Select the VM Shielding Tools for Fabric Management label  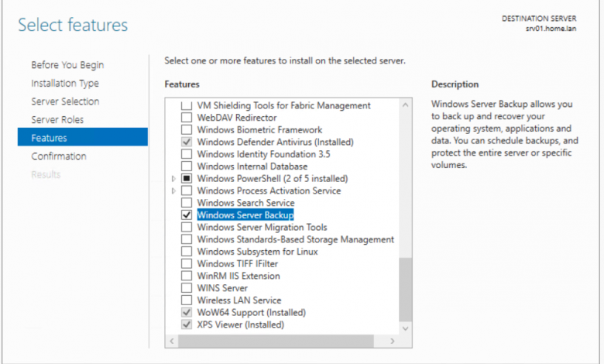click(284, 105)
